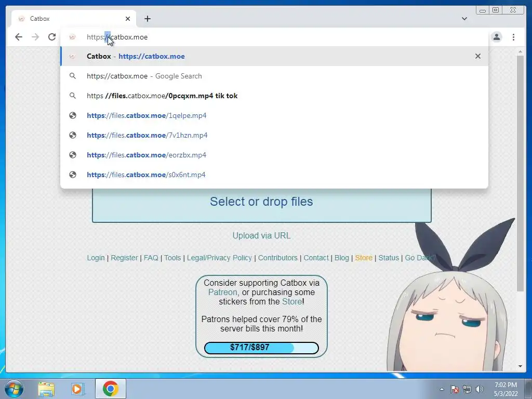The height and width of the screenshot is (399, 532).
Task: Open the Tools link
Action: point(172,258)
